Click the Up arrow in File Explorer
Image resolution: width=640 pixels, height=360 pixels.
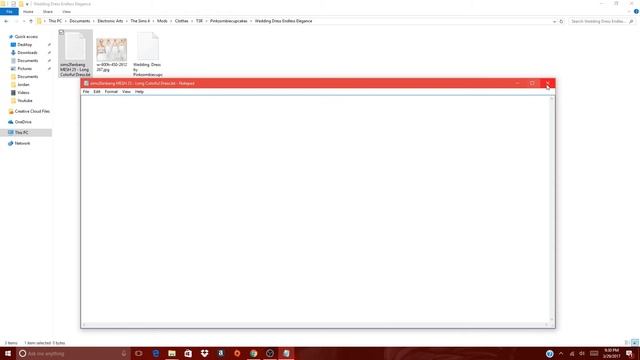coord(31,21)
